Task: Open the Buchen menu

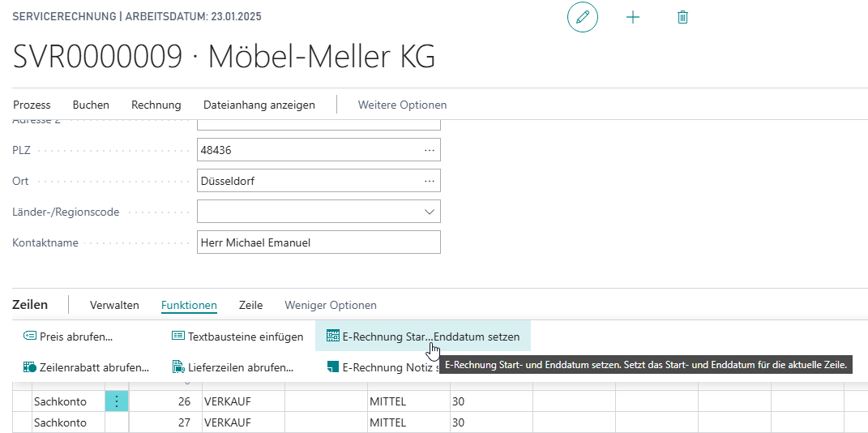Action: (x=91, y=105)
